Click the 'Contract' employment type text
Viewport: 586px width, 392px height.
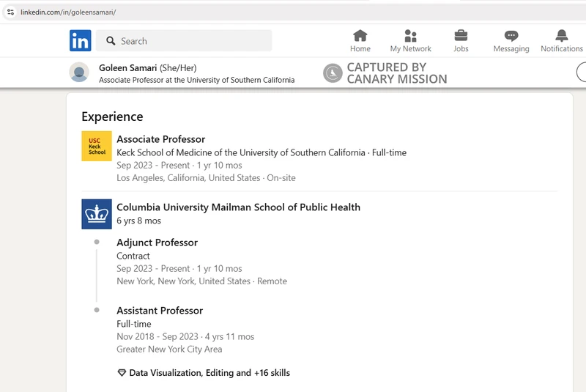coord(133,256)
